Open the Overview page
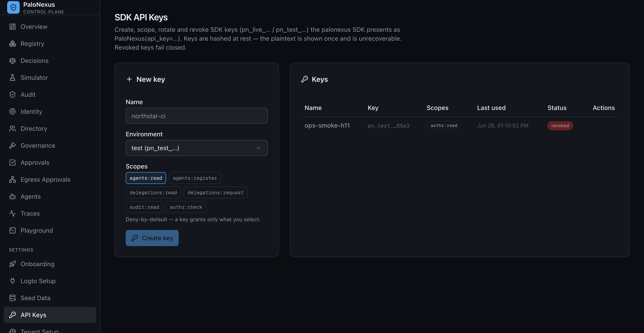Viewport: 644px width, 333px height. pos(50,26)
